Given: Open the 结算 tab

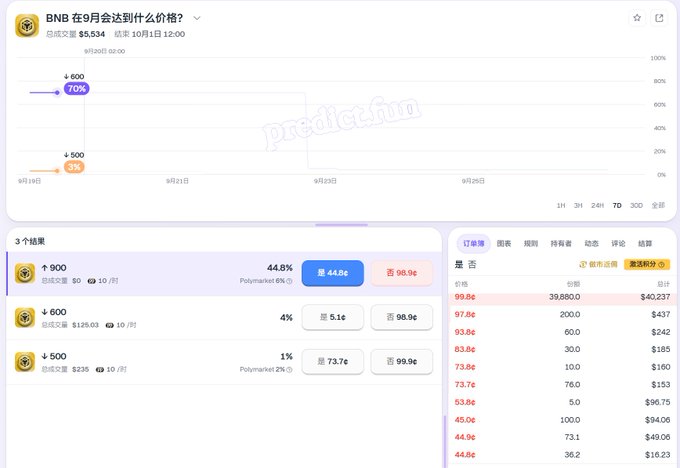Looking at the screenshot, I should (x=645, y=244).
